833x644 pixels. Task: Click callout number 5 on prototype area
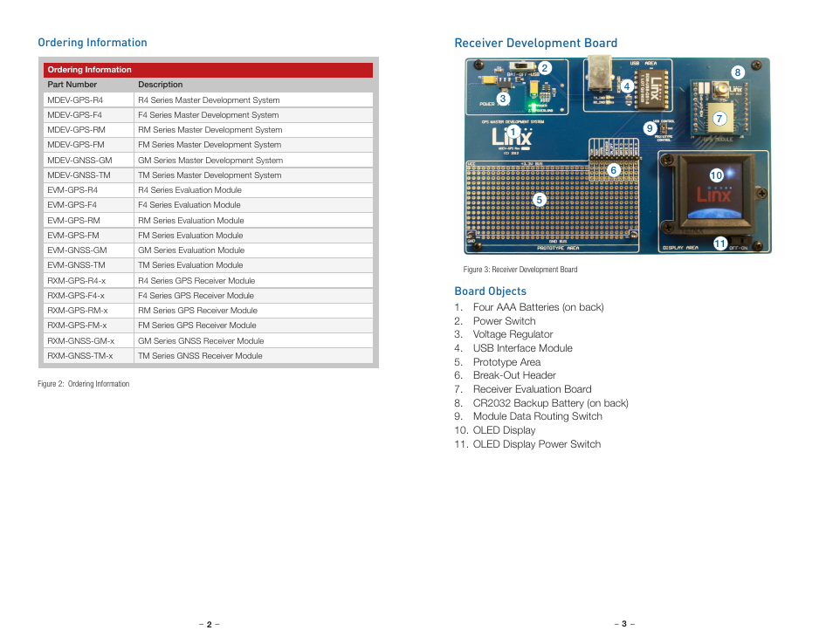coord(540,200)
